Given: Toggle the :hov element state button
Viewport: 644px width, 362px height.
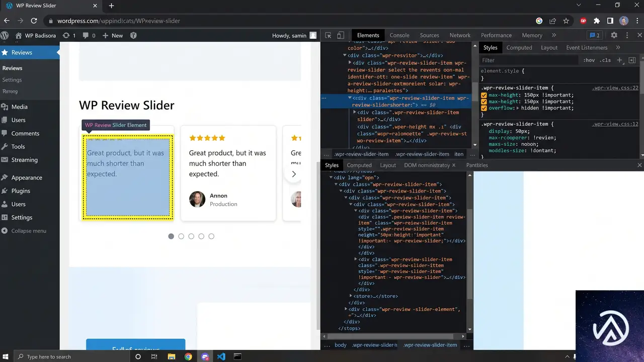Looking at the screenshot, I should (589, 60).
